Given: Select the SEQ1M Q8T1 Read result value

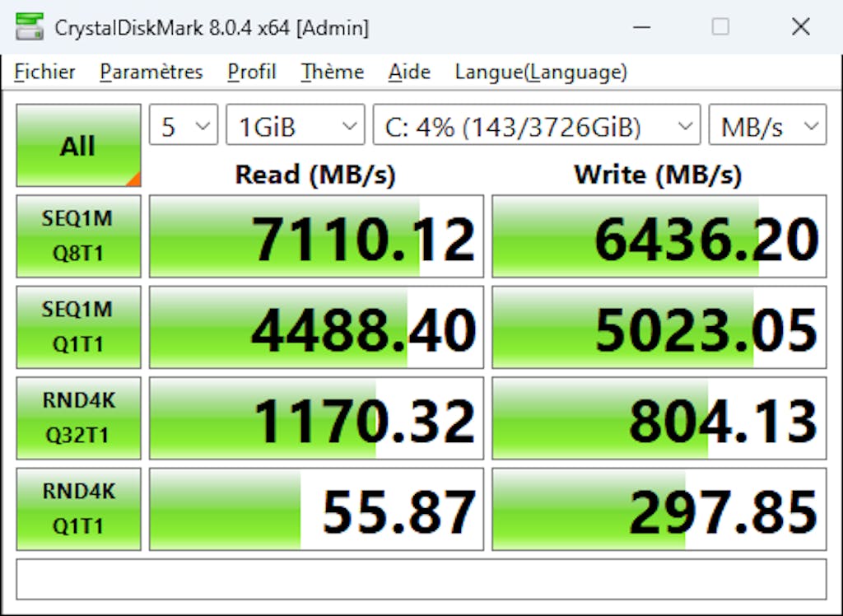Looking at the screenshot, I should click(x=316, y=236).
